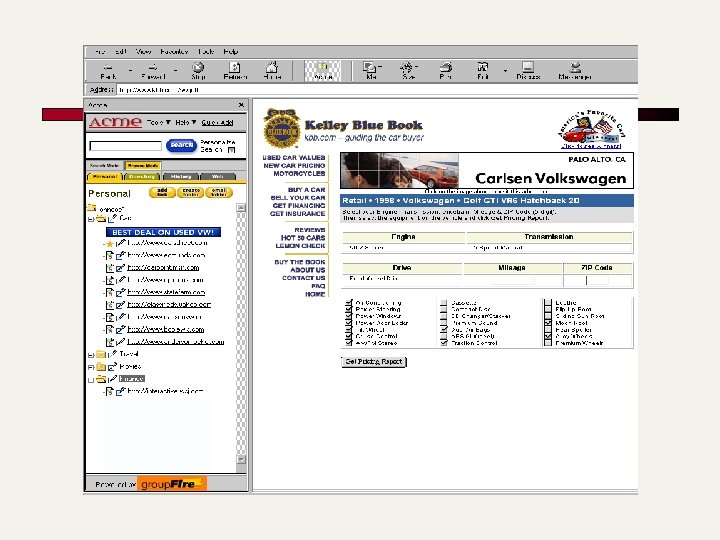Collapse the Cars folder tree node
Screen dimensions: 720x540
(91, 219)
